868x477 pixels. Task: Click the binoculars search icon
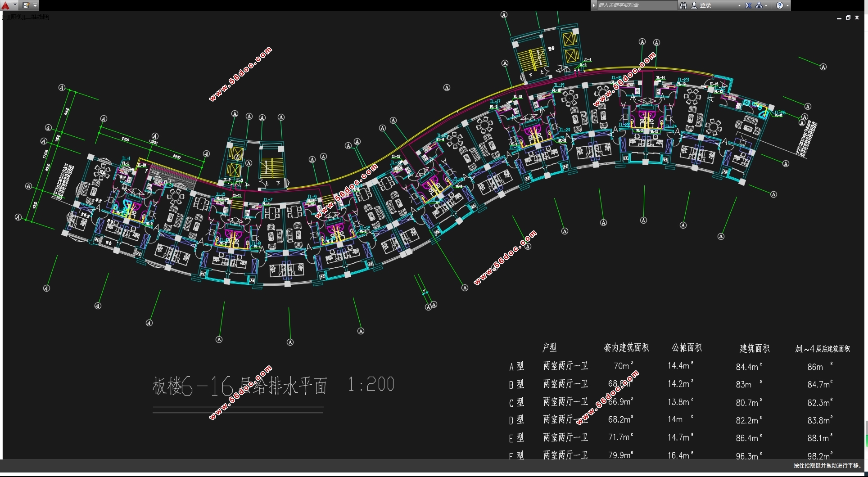683,5
